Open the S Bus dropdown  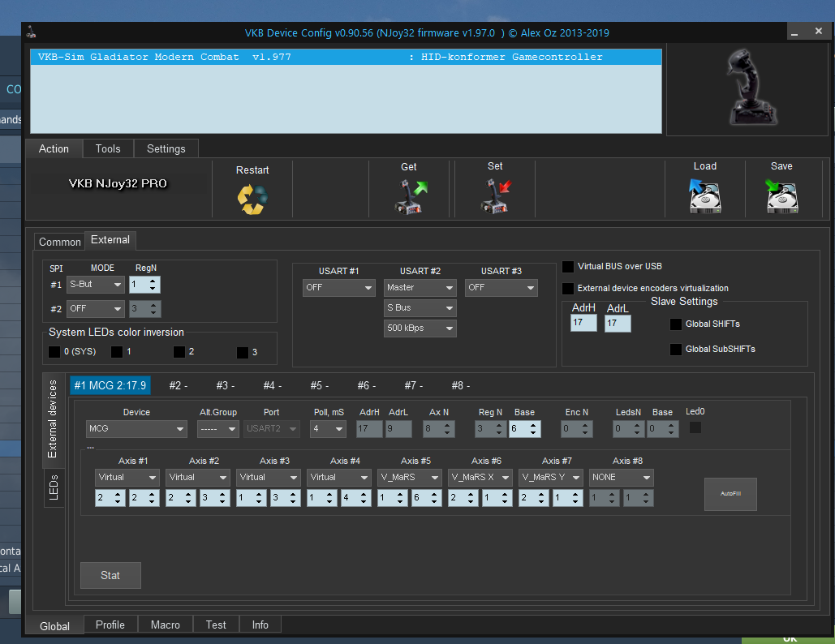(420, 307)
